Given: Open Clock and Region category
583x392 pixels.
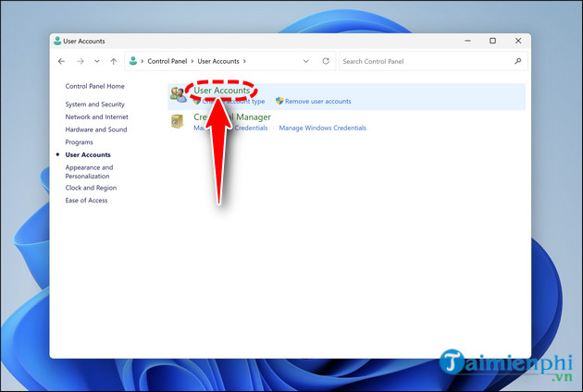Looking at the screenshot, I should tap(91, 188).
